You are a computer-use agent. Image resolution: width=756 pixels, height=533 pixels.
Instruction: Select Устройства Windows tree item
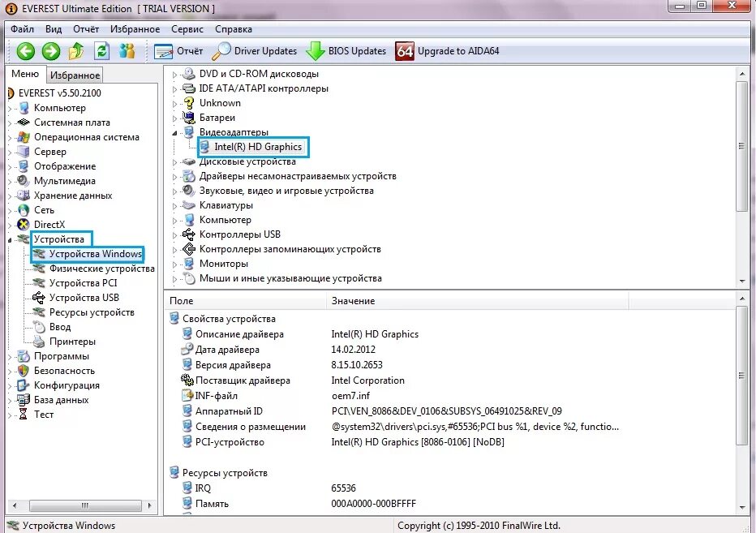96,254
